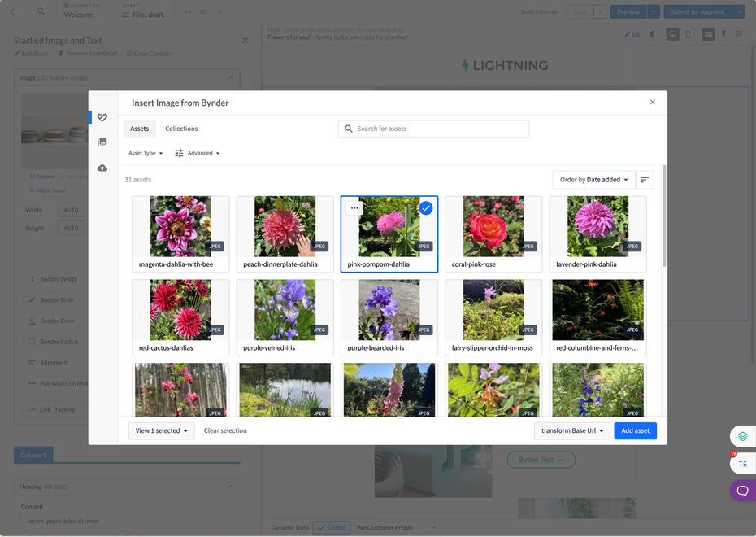Open the checklist floating button with badge
This screenshot has width=756, height=537.
(742, 464)
